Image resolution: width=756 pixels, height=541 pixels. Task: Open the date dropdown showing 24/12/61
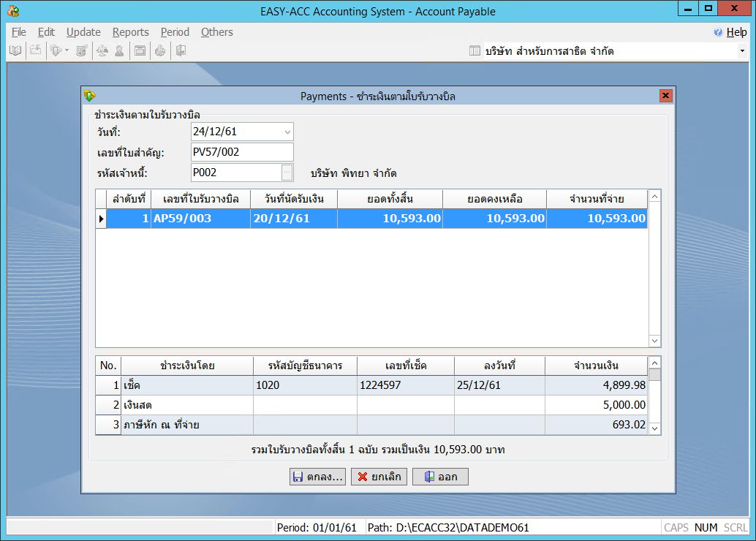pyautogui.click(x=287, y=132)
